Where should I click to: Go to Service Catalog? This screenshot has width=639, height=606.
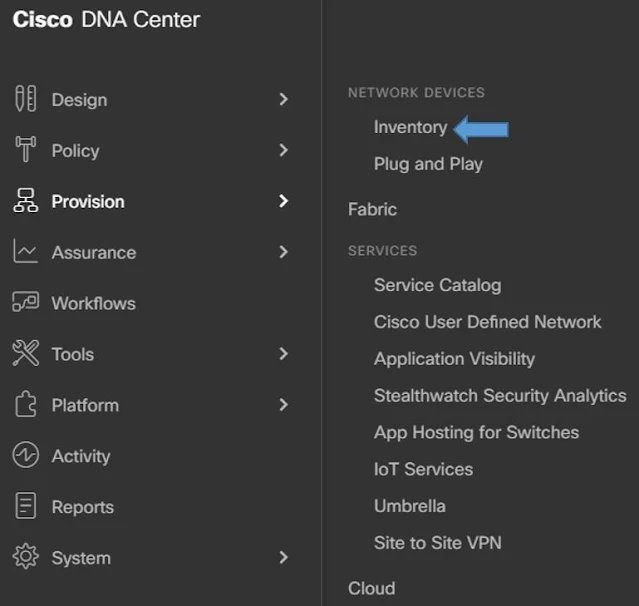(x=437, y=285)
